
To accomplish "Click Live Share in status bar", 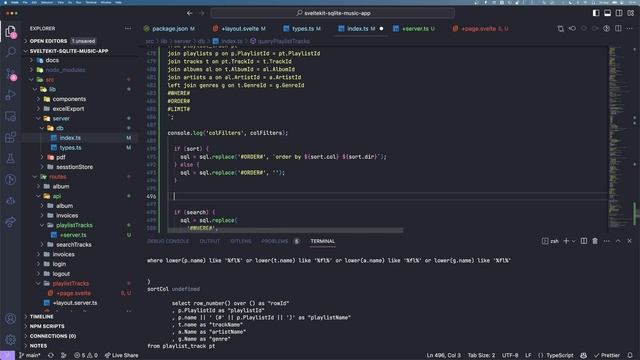I will point(122,356).
